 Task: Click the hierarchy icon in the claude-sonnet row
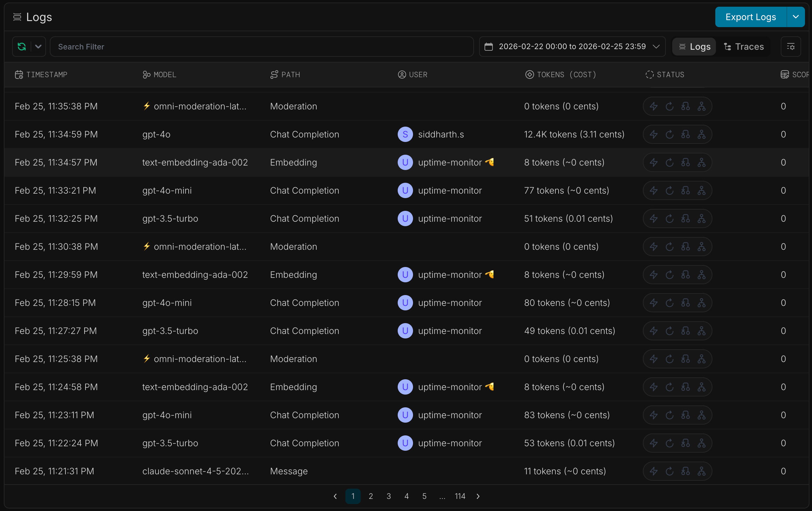click(x=702, y=471)
